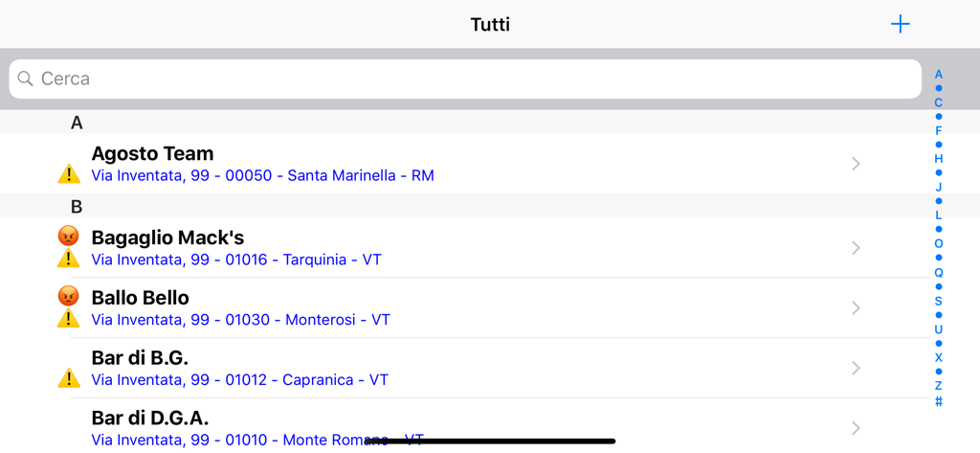Click the magnifying glass in the search bar

pyautogui.click(x=26, y=79)
